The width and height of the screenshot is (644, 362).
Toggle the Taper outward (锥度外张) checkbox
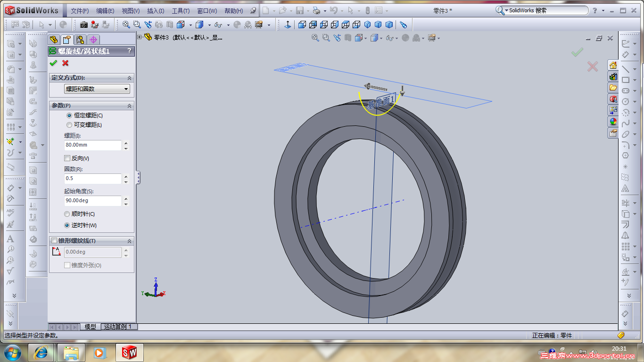click(x=67, y=265)
